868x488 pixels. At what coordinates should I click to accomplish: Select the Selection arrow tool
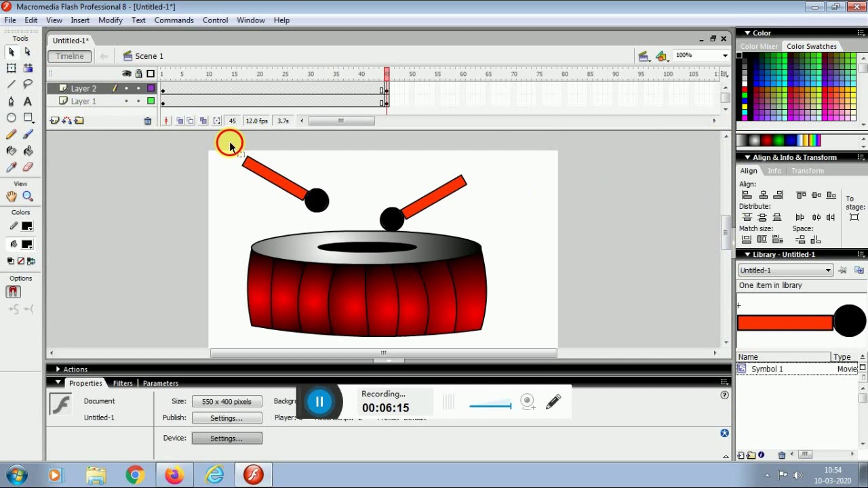(x=12, y=52)
